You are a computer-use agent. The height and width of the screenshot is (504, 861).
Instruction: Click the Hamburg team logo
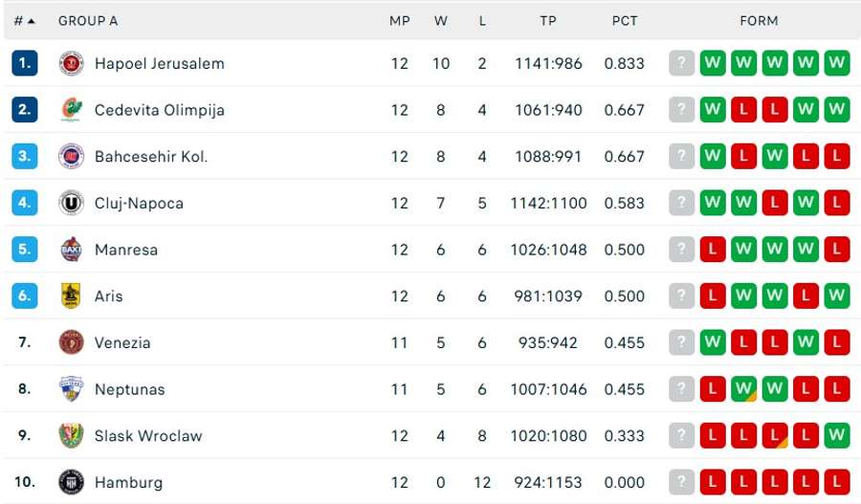pos(71,482)
